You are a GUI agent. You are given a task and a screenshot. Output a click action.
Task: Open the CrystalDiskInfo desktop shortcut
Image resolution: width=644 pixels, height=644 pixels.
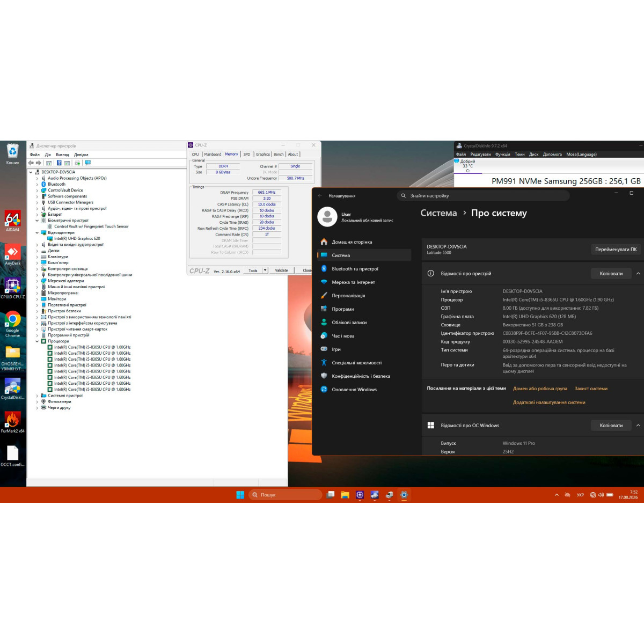[x=13, y=389]
